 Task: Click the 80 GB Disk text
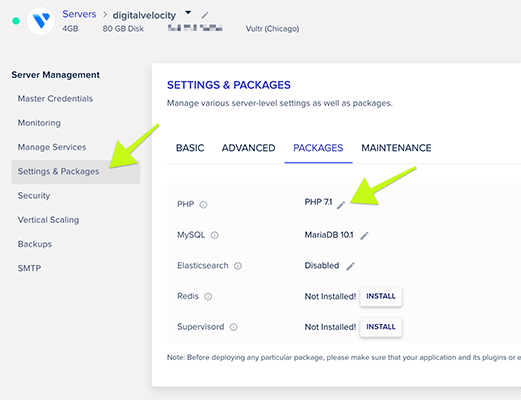coord(123,29)
